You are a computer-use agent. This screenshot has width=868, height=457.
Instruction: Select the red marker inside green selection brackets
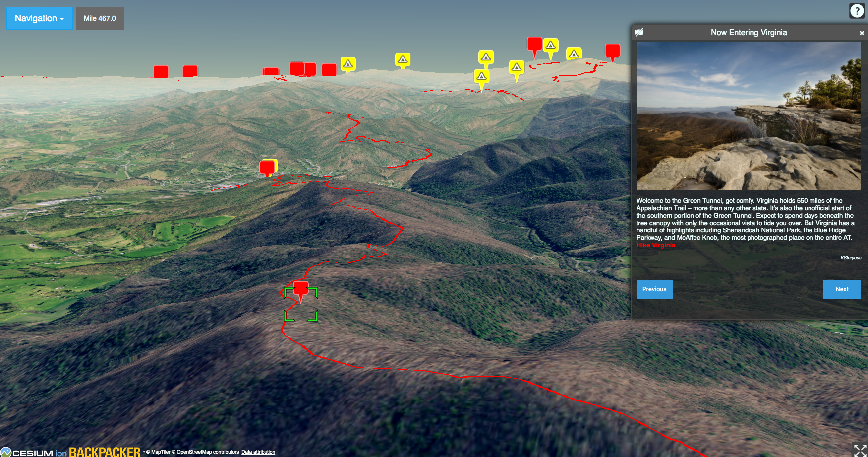[301, 289]
